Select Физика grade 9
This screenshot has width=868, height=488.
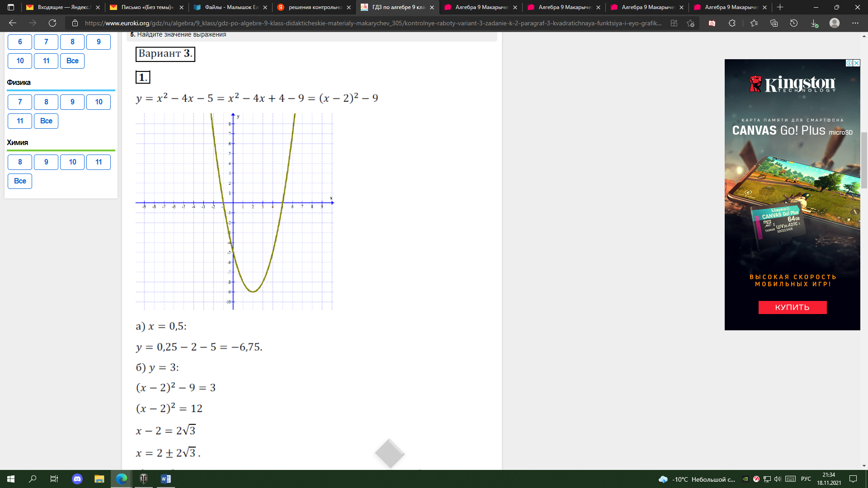click(72, 102)
